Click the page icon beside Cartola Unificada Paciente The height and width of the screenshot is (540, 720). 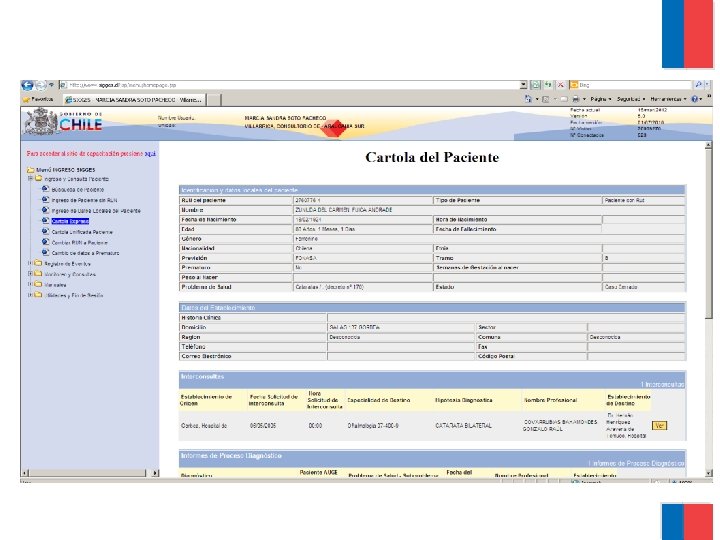(45, 231)
